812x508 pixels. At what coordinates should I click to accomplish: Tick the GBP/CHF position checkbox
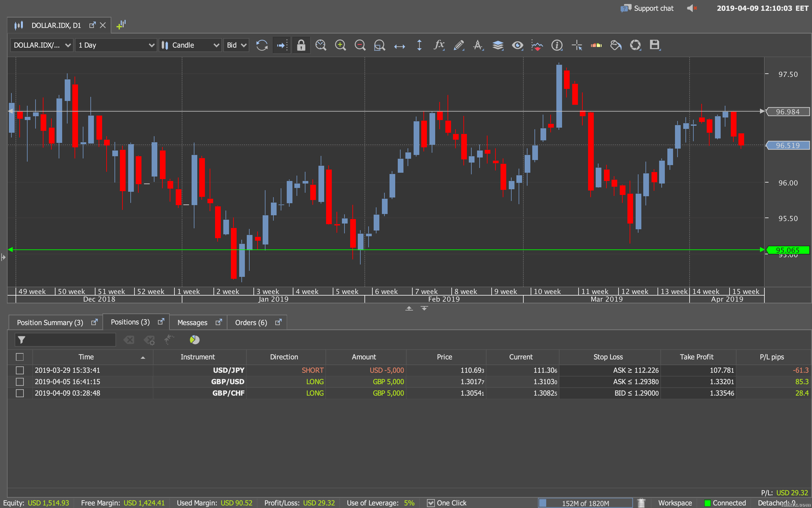[x=20, y=393]
